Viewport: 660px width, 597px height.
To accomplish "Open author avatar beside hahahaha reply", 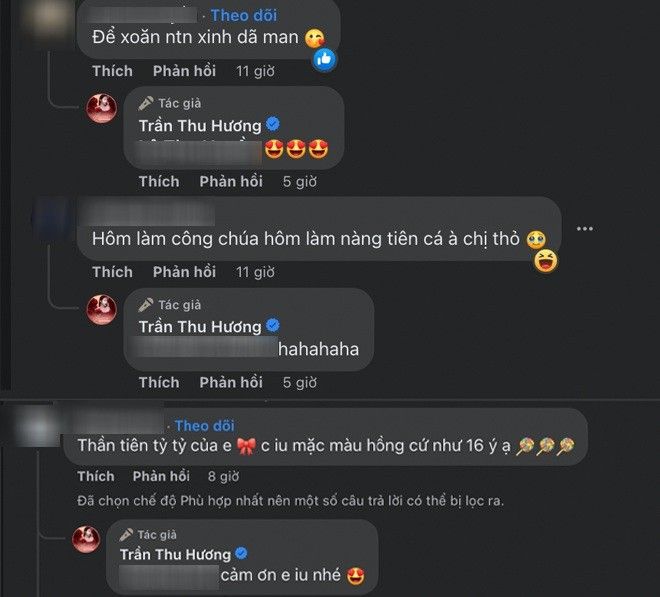I will pos(101,309).
